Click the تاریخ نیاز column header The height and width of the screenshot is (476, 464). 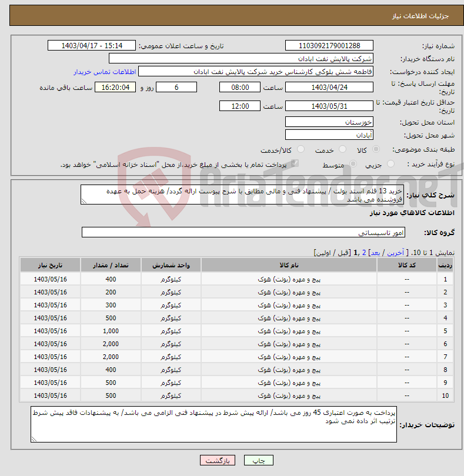pyautogui.click(x=50, y=265)
